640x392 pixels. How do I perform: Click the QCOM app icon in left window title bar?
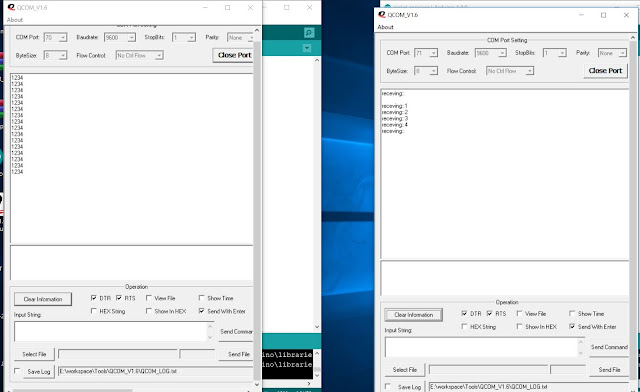11,7
